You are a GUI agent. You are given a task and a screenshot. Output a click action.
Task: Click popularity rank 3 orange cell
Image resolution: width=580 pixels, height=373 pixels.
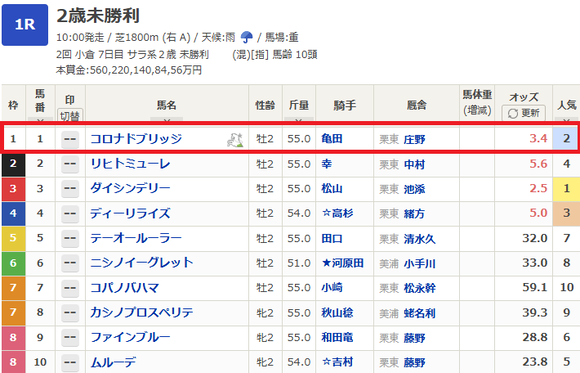tap(566, 213)
